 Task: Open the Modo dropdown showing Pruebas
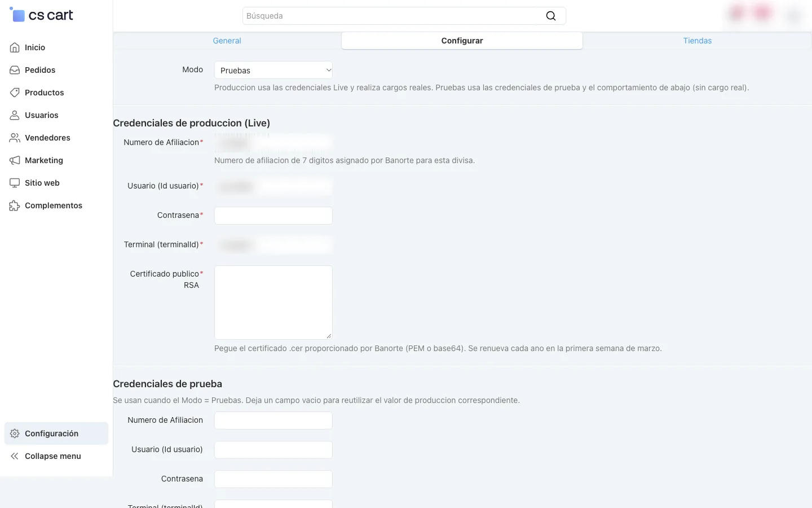pyautogui.click(x=273, y=70)
